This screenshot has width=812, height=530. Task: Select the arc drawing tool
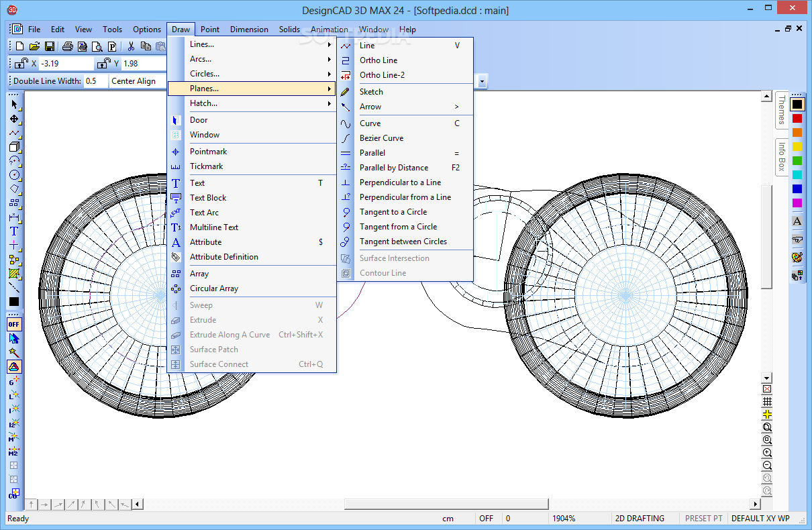coord(14,161)
